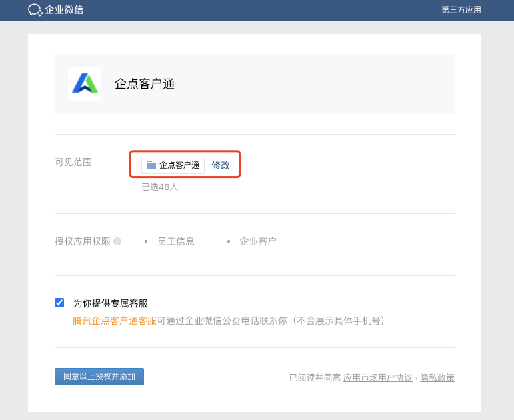Click the 可见范围 label

73,162
